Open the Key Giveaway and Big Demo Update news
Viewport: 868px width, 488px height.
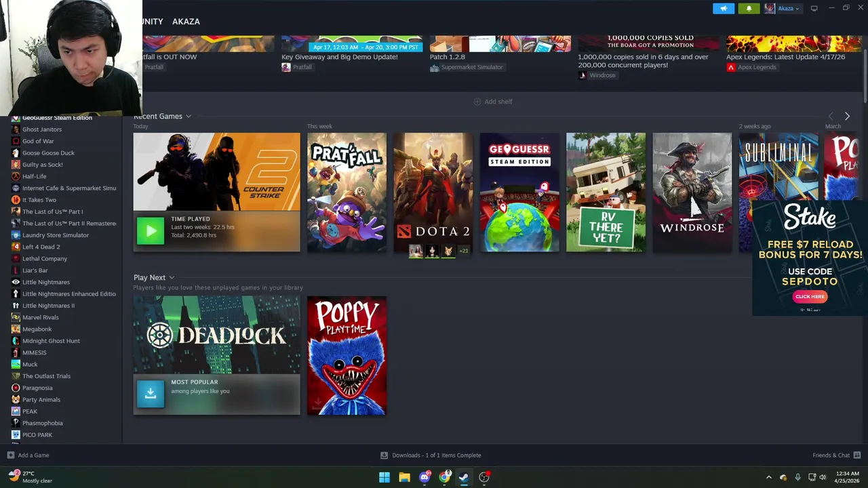[x=340, y=57]
